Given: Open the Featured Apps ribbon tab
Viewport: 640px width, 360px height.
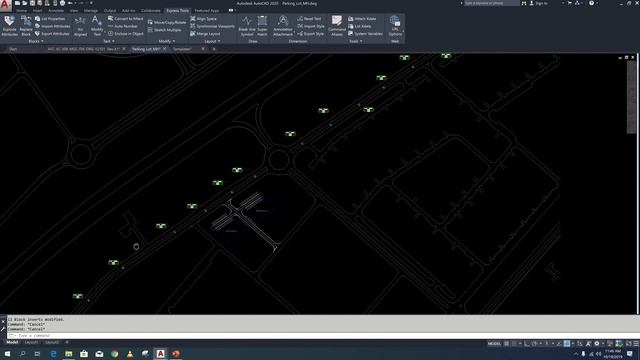Looking at the screenshot, I should 207,11.
